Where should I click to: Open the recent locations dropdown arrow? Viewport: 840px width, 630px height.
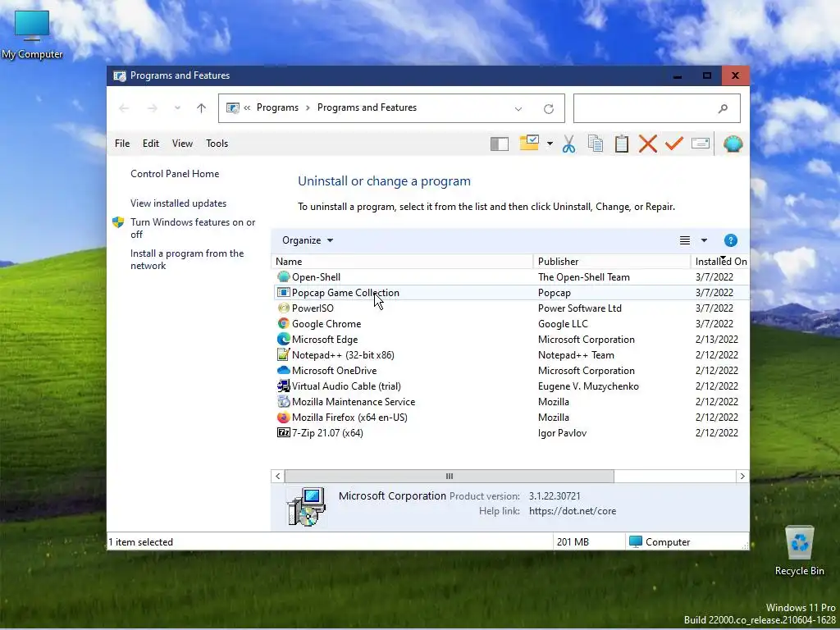click(177, 108)
